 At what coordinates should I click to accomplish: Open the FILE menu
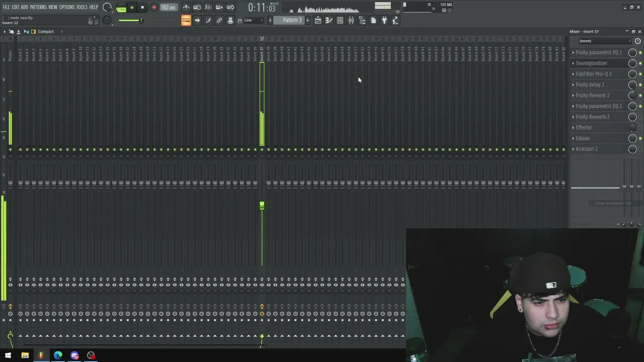(6, 7)
